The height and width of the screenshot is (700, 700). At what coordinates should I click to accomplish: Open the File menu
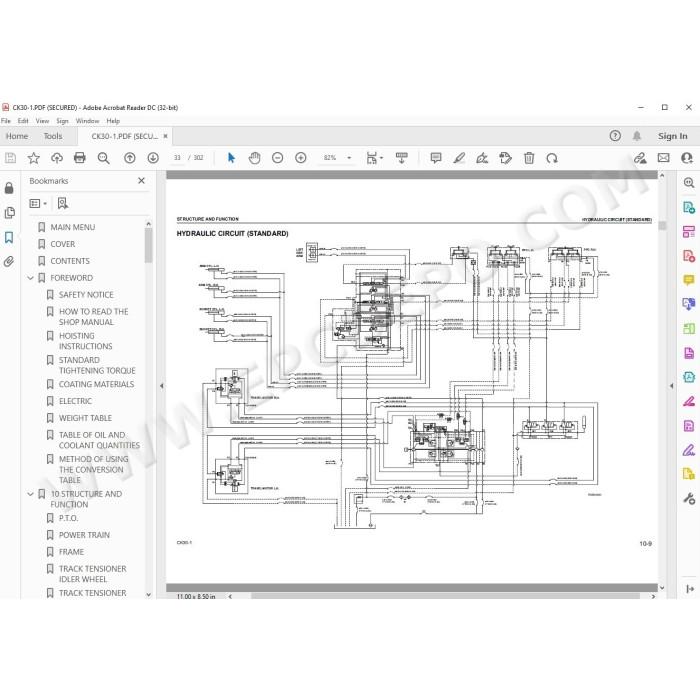[6, 121]
